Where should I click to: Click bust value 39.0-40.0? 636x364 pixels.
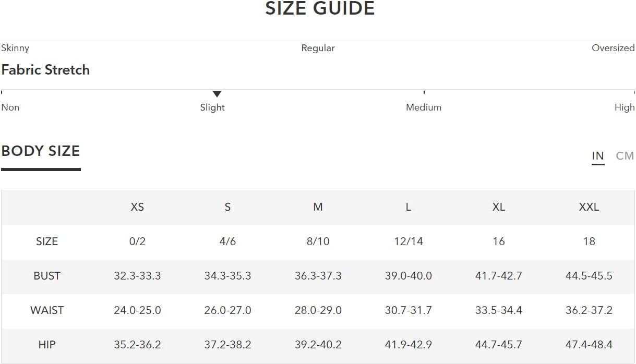click(409, 276)
